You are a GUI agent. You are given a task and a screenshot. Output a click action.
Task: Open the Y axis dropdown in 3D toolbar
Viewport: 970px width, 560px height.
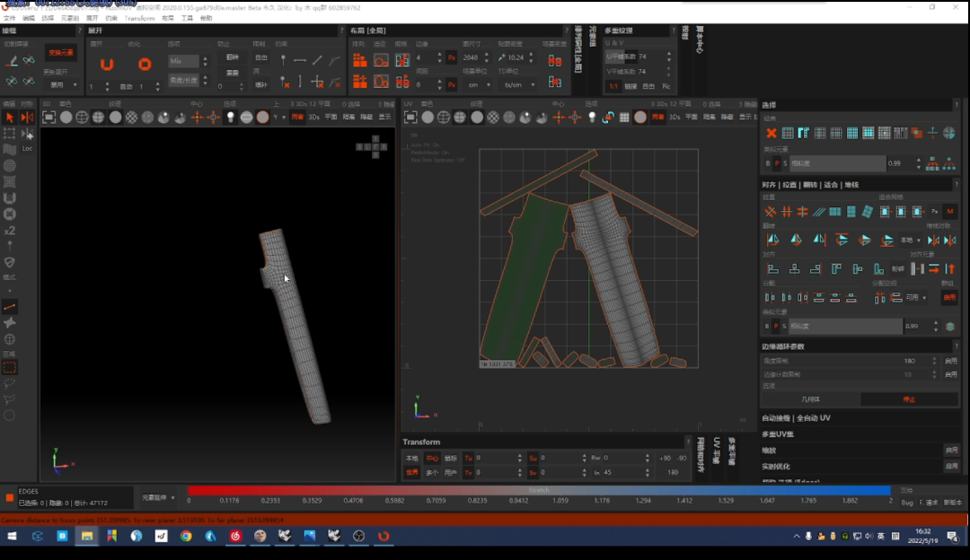pos(279,117)
